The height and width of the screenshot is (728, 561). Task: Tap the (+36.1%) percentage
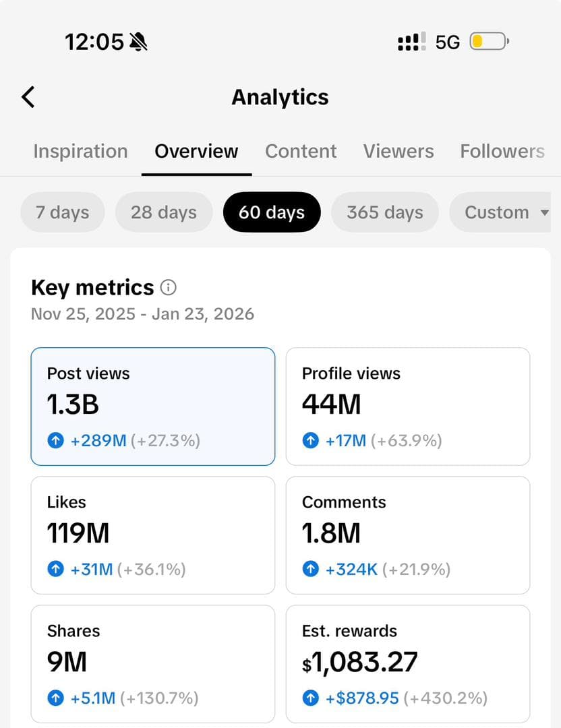pos(152,569)
